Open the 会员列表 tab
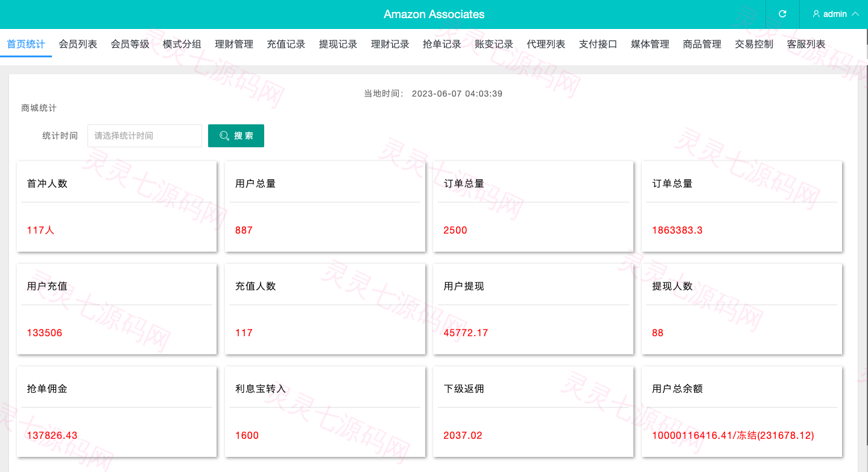The image size is (868, 472). [78, 44]
